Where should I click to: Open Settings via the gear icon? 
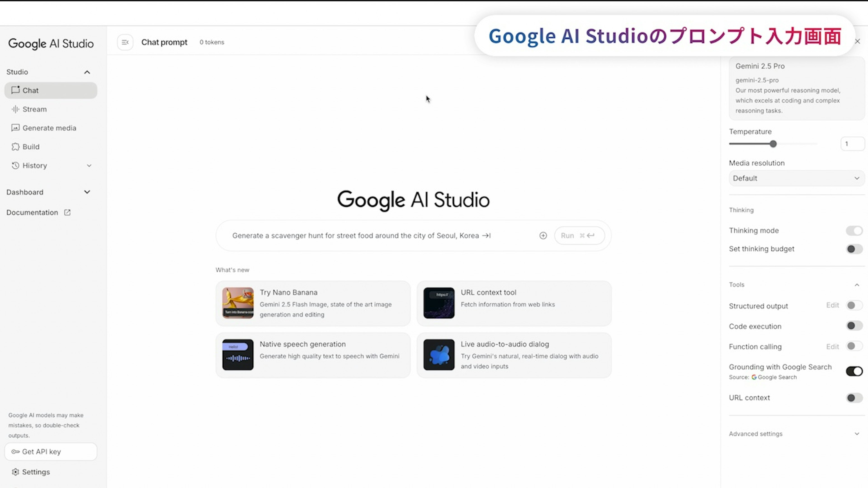[x=16, y=472]
